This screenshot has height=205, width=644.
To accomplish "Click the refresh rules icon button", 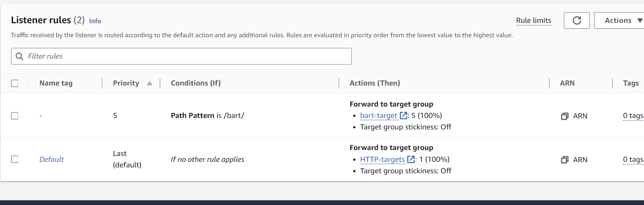I will point(576,20).
